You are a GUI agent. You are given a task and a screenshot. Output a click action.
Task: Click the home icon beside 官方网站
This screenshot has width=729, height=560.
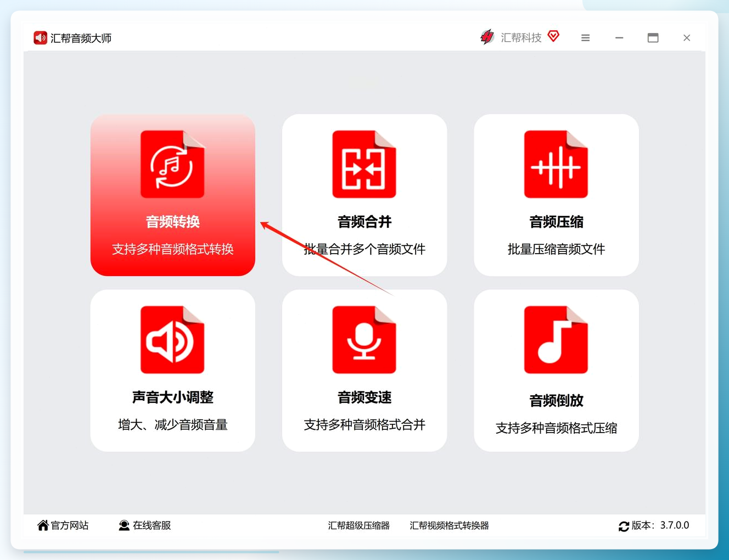[x=43, y=525]
